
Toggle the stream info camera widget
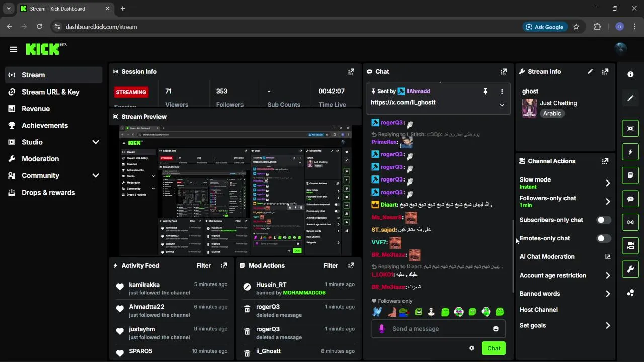[x=630, y=246]
